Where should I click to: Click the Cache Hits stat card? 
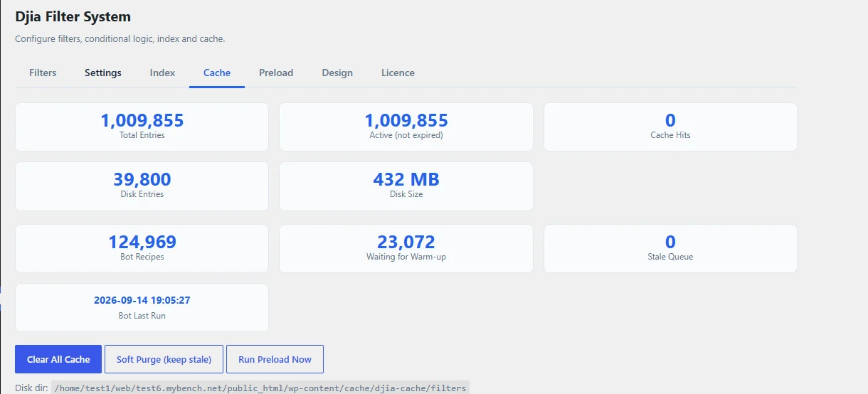pos(670,127)
